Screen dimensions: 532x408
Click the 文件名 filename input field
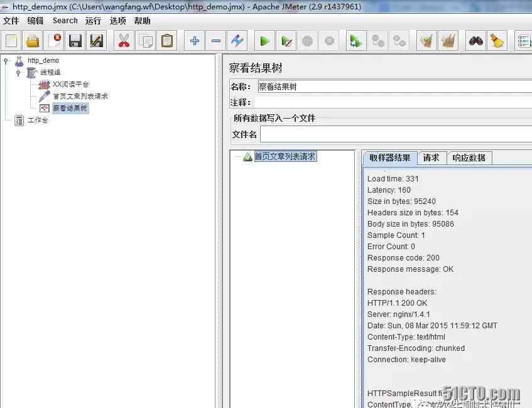point(396,134)
